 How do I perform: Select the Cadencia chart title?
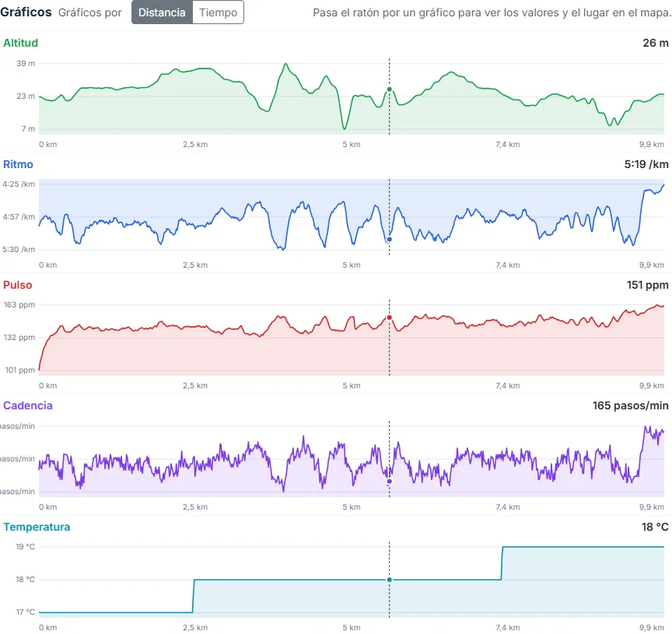[28, 405]
